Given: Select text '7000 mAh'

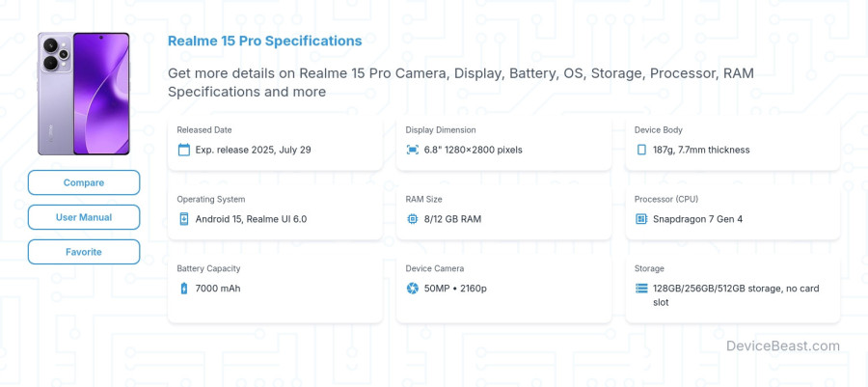Looking at the screenshot, I should (218, 288).
